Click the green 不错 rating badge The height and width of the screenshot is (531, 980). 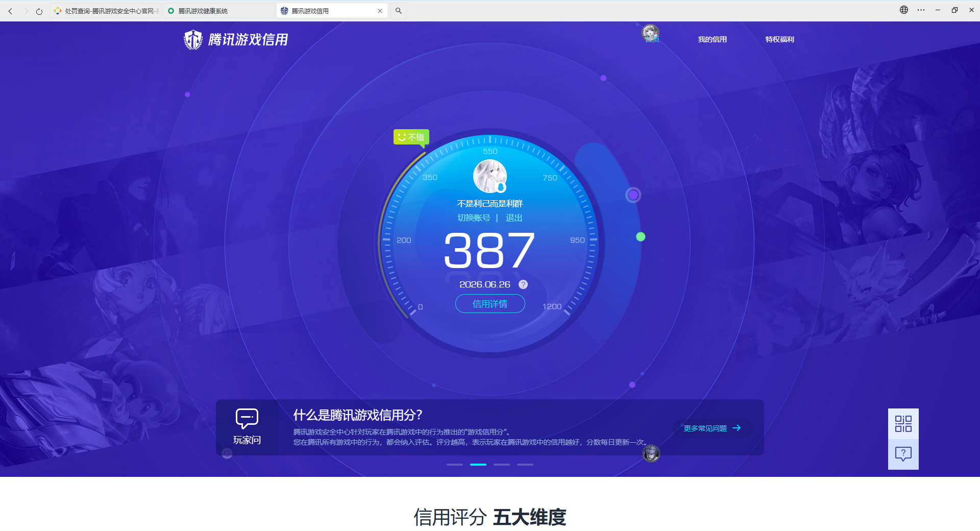(411, 137)
